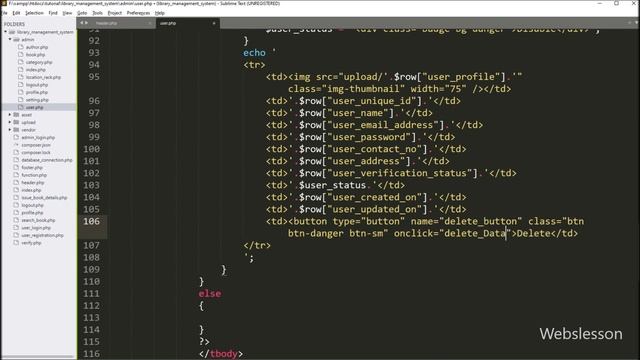Click the vendor folder icon
This screenshot has height=360, width=640.
click(16, 130)
